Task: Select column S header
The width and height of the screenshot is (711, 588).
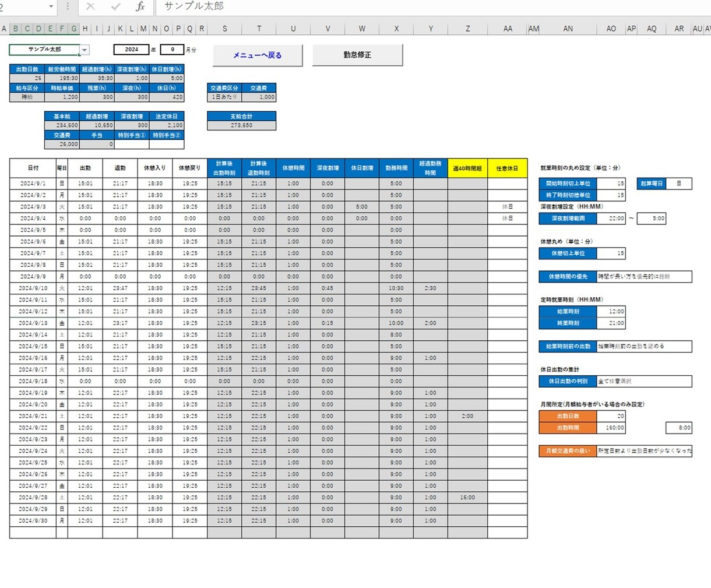Action: pos(225,29)
